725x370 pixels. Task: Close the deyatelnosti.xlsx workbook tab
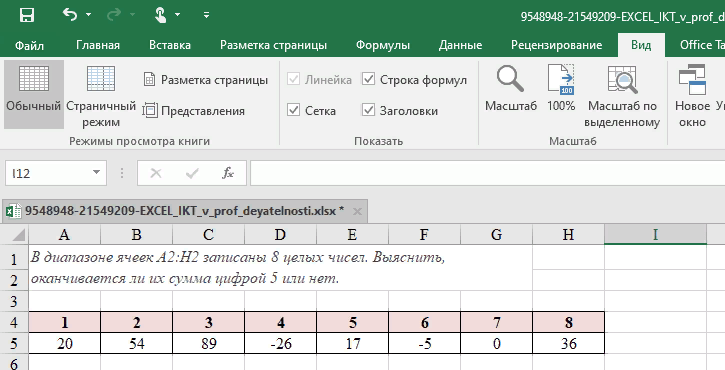coord(357,212)
